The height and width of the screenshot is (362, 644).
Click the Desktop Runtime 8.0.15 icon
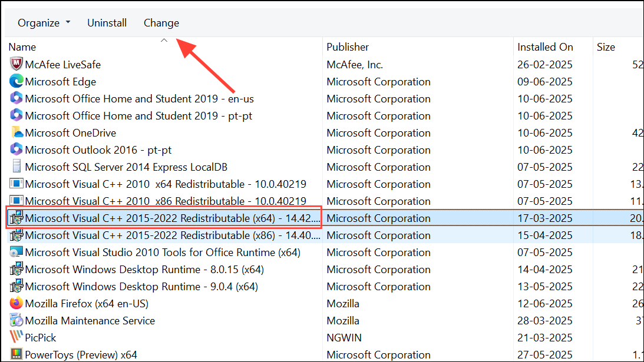pyautogui.click(x=16, y=269)
